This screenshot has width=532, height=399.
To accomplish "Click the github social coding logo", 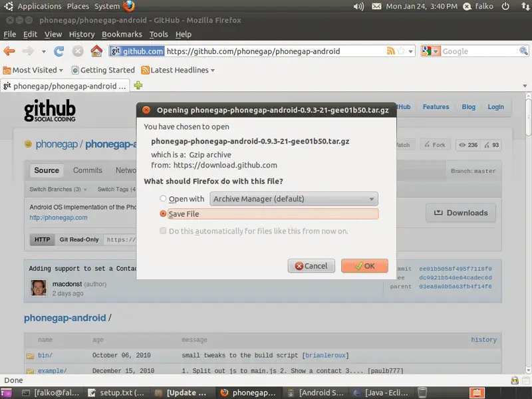I will pyautogui.click(x=50, y=110).
